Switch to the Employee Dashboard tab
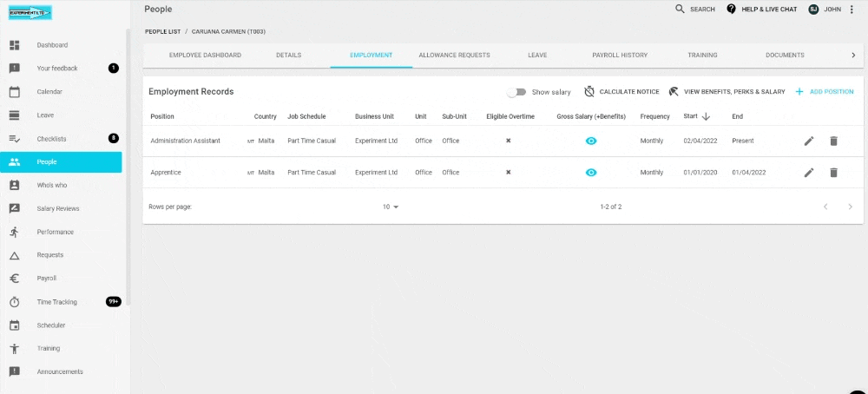 tap(205, 56)
